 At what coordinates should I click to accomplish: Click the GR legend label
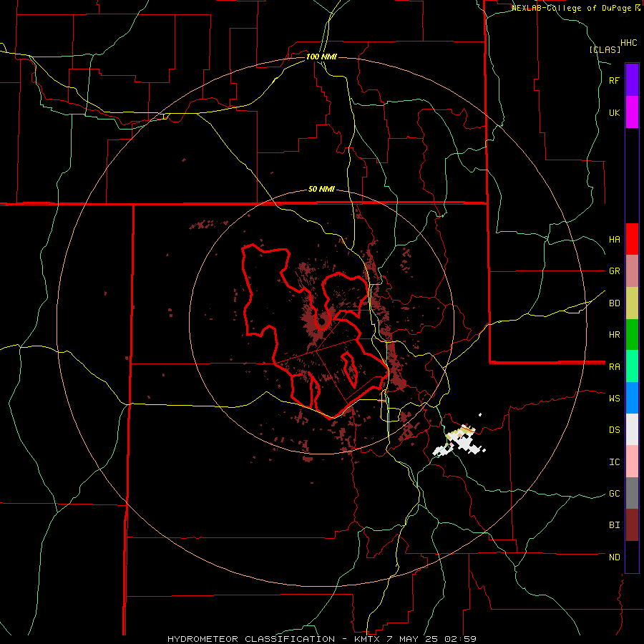click(x=615, y=271)
